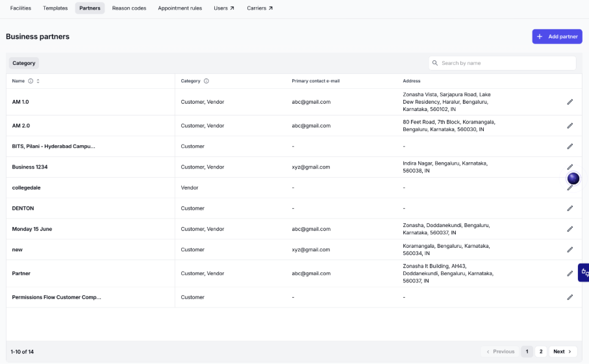Edit the AM 1.0 partner row
This screenshot has height=364, width=589.
coord(570,102)
